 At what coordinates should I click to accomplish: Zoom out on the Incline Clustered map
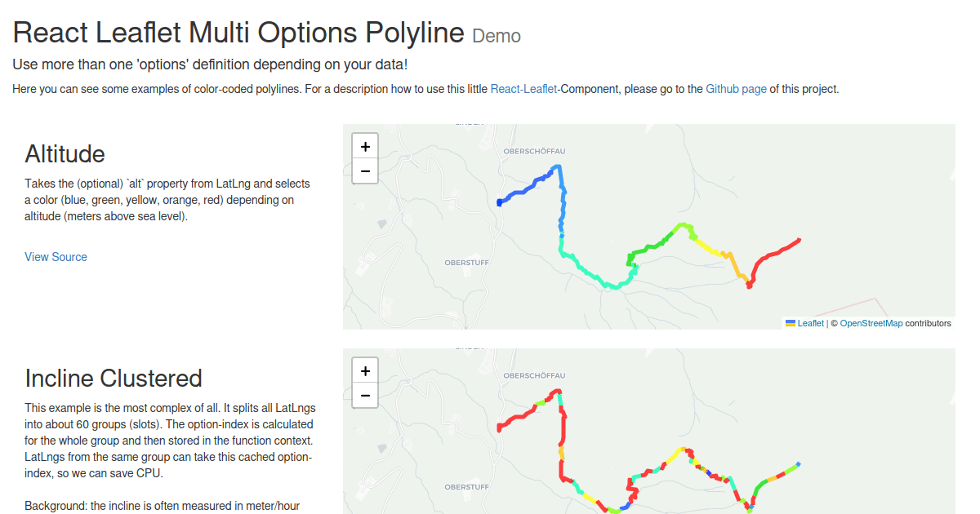tap(365, 396)
